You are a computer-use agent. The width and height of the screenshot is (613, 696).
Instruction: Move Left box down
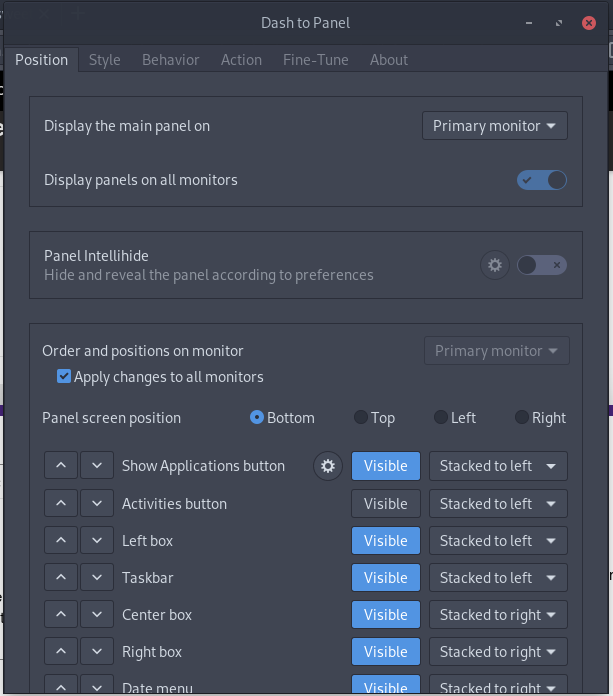(x=97, y=541)
